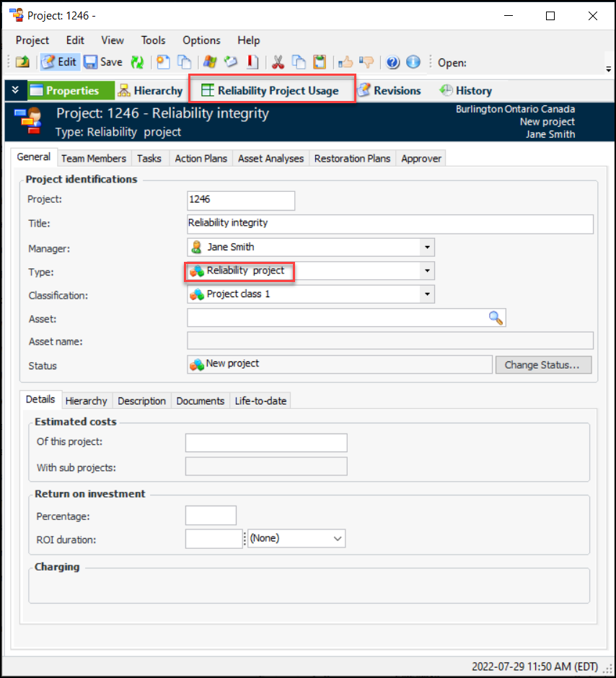This screenshot has width=616, height=678.
Task: Click the red PDF document icon
Action: [x=253, y=62]
